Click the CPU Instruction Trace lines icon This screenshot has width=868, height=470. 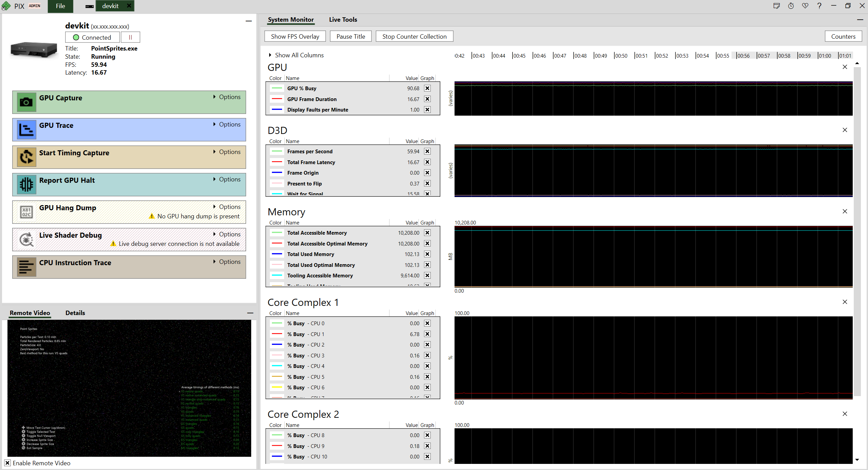tap(26, 267)
